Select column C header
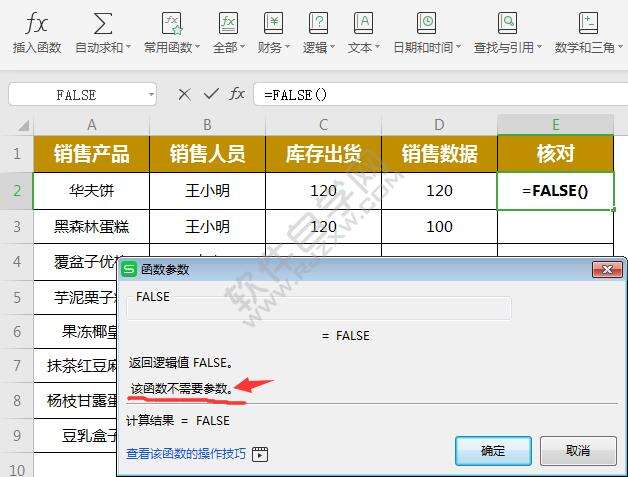 point(324,125)
